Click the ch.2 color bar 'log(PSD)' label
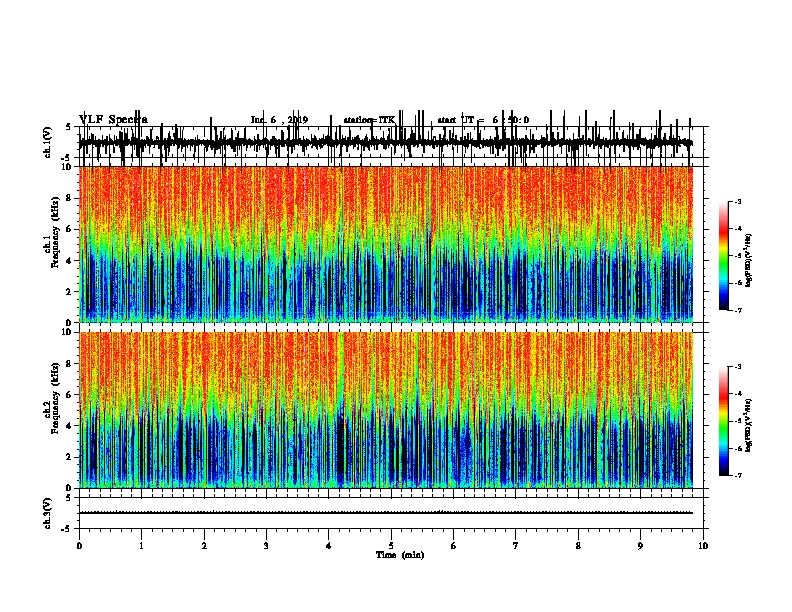Viewport: 792px width, 612px height. click(748, 425)
